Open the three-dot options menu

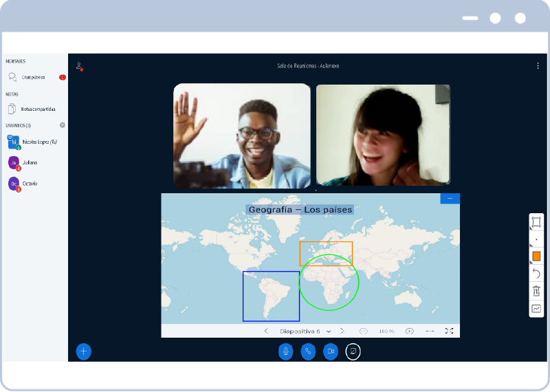(x=538, y=66)
